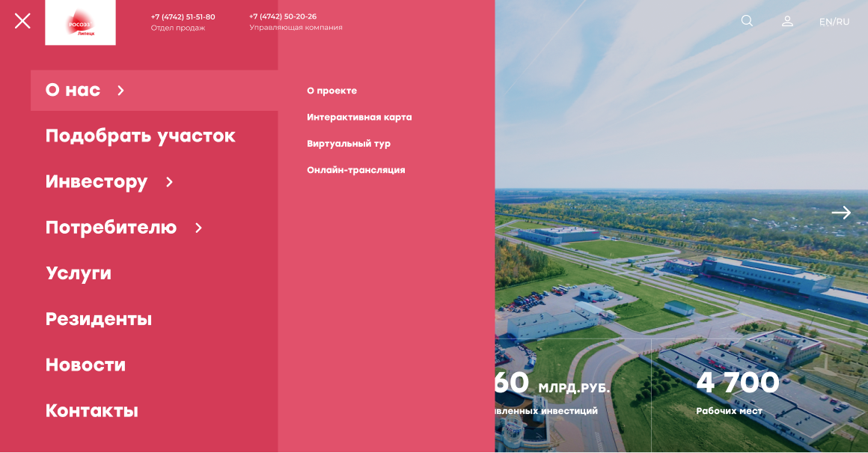Call the sales department phone number

[x=183, y=16]
